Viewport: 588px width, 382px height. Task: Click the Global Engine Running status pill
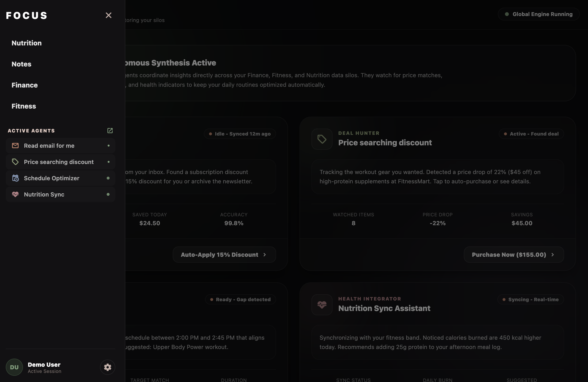pos(538,14)
